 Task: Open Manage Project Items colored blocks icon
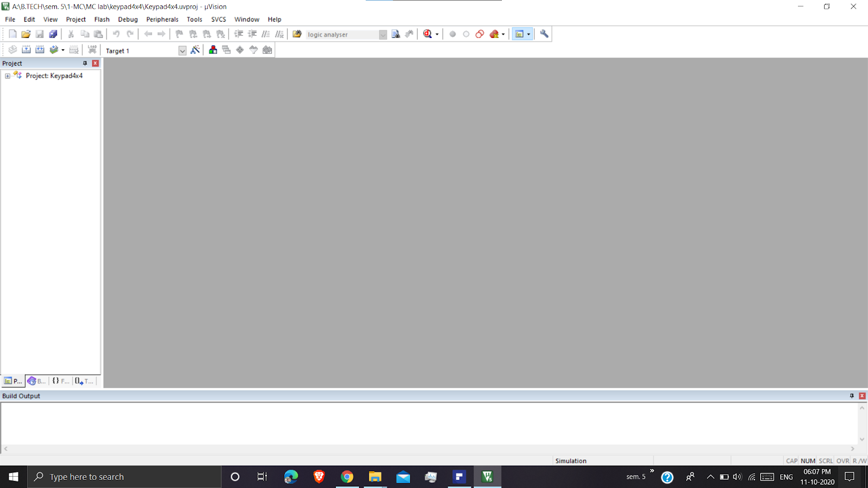(x=213, y=50)
